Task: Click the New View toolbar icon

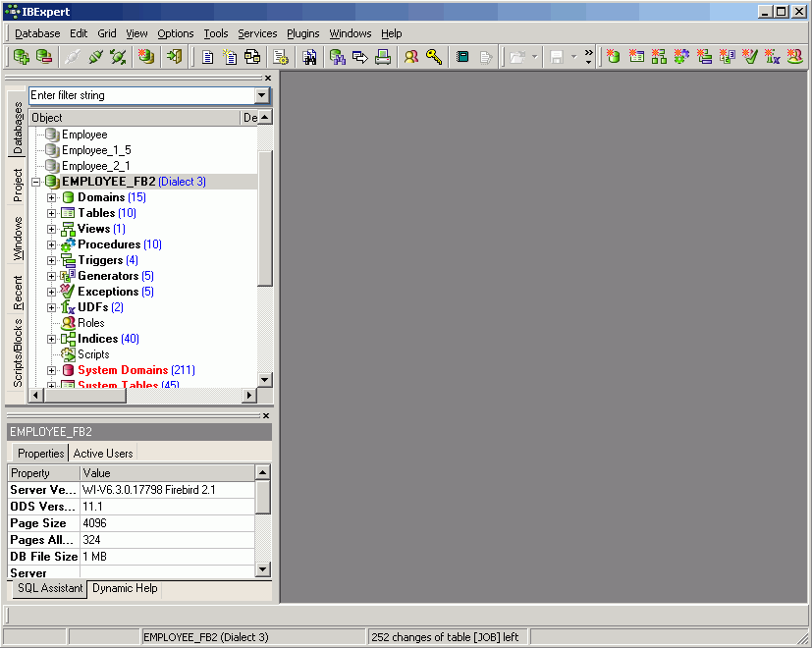Action: tap(659, 56)
